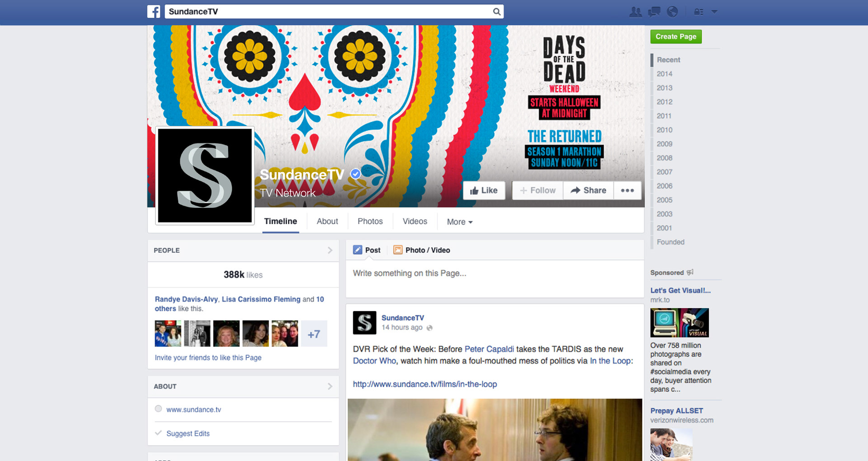
Task: Click the Write something on this Page field
Action: click(x=495, y=278)
